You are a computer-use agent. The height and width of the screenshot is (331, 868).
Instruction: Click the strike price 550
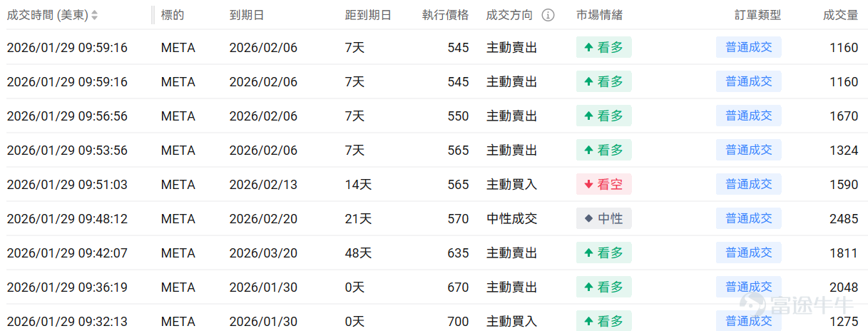pos(459,116)
